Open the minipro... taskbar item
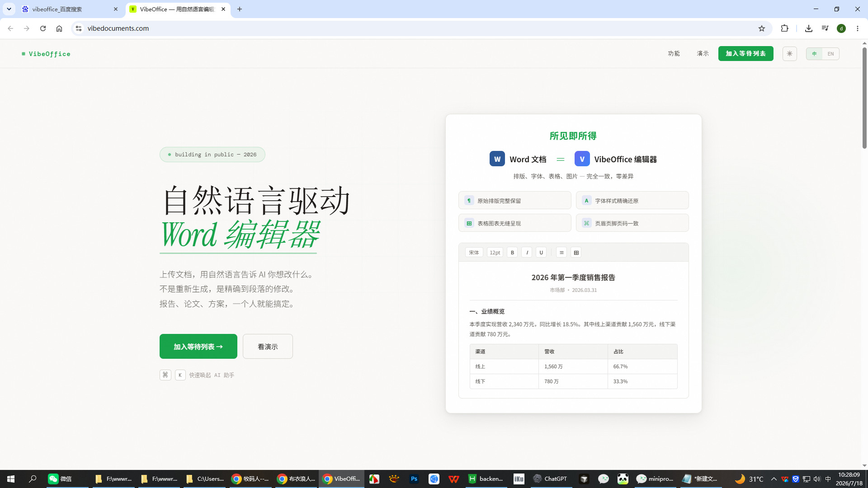The height and width of the screenshot is (488, 868). [x=655, y=479]
